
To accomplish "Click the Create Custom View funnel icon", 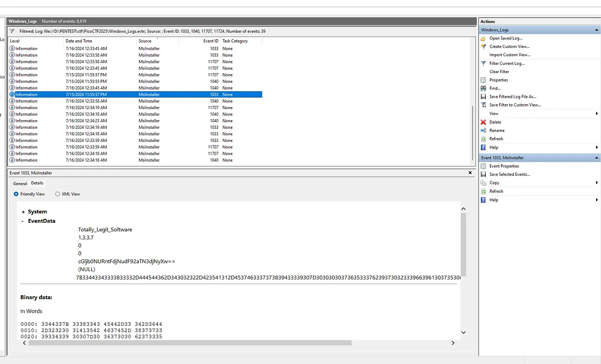I will click(x=484, y=46).
